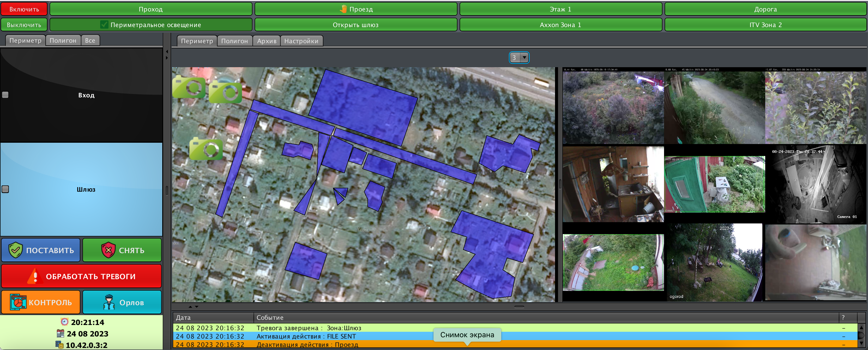
Task: Open the camera layout number dropdown
Action: (x=524, y=58)
